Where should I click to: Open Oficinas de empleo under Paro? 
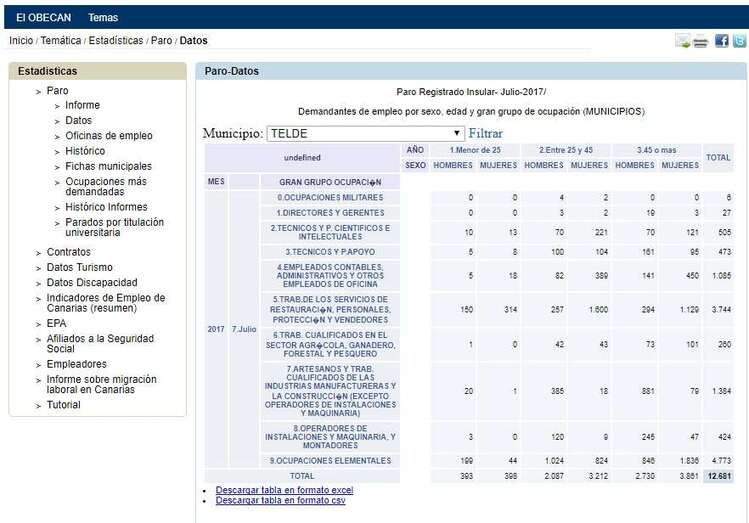coord(109,136)
